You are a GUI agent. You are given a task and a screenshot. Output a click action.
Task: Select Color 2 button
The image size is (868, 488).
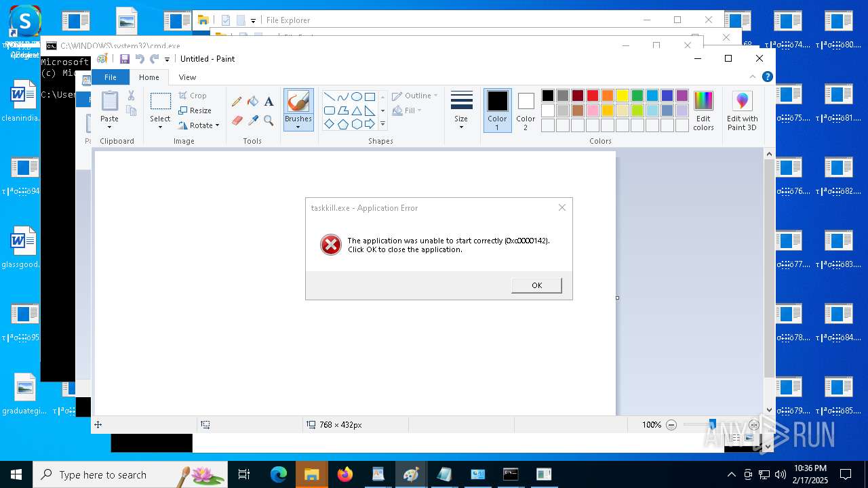[526, 110]
